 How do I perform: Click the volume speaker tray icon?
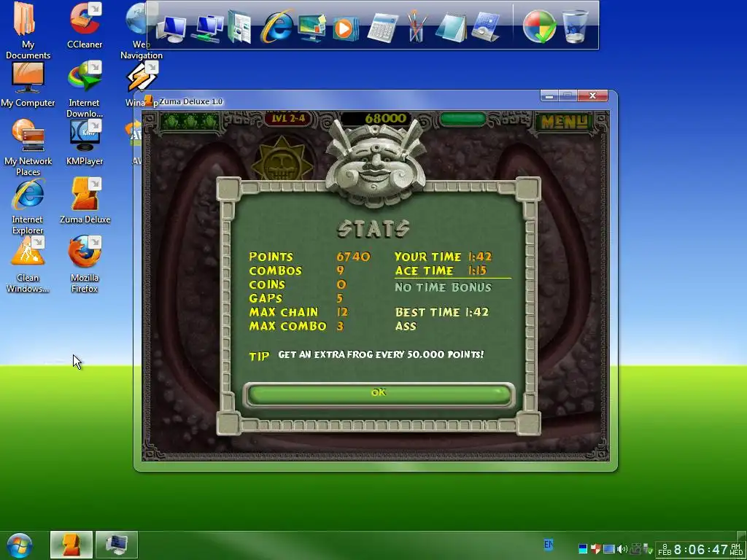(622, 550)
